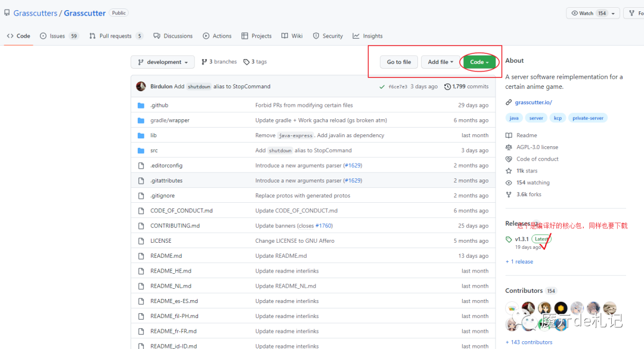The height and width of the screenshot is (349, 644).
Task: View the 154 watching link
Action: (x=532, y=183)
